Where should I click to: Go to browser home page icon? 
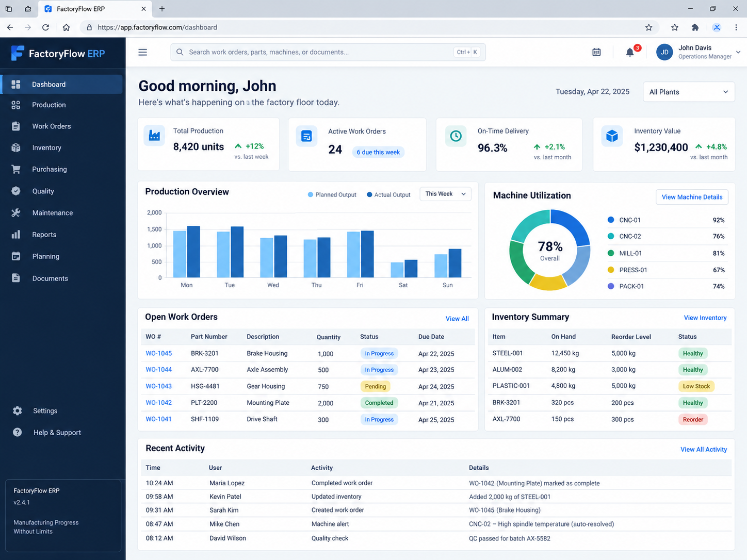pos(67,27)
